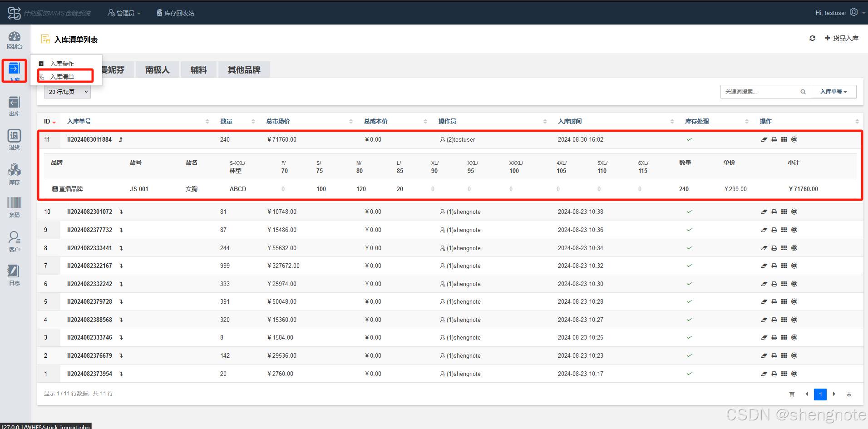868x429 pixels.
Task: Select 入库操作 from the flyout menu
Action: [62, 64]
